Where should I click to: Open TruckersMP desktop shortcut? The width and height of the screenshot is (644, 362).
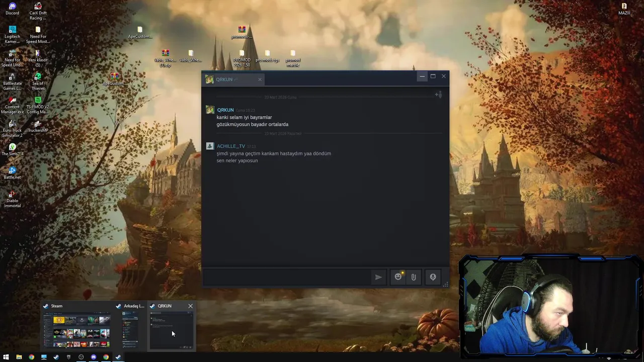point(38,126)
